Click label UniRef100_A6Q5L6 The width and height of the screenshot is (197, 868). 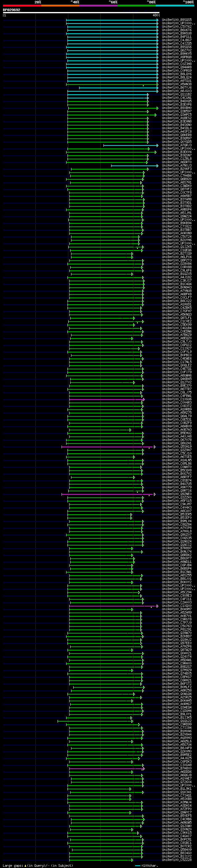(x=177, y=742)
